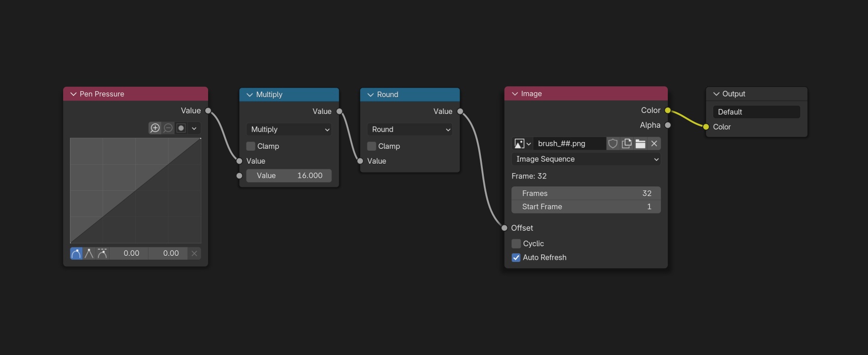This screenshot has height=355, width=868.
Task: Set curve handle type to vector
Action: point(89,253)
